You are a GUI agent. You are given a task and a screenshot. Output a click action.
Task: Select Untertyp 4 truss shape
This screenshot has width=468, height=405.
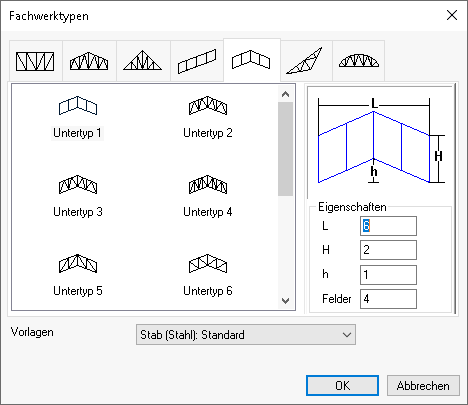coord(208,184)
